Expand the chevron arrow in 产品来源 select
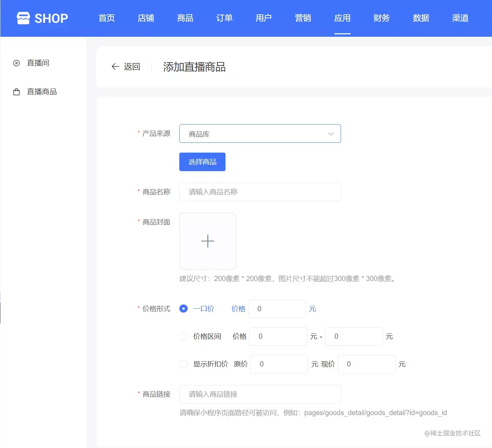 pos(331,134)
